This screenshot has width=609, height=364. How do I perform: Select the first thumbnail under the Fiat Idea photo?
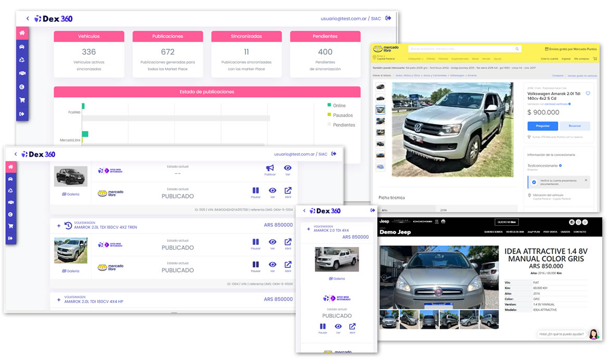(389, 319)
